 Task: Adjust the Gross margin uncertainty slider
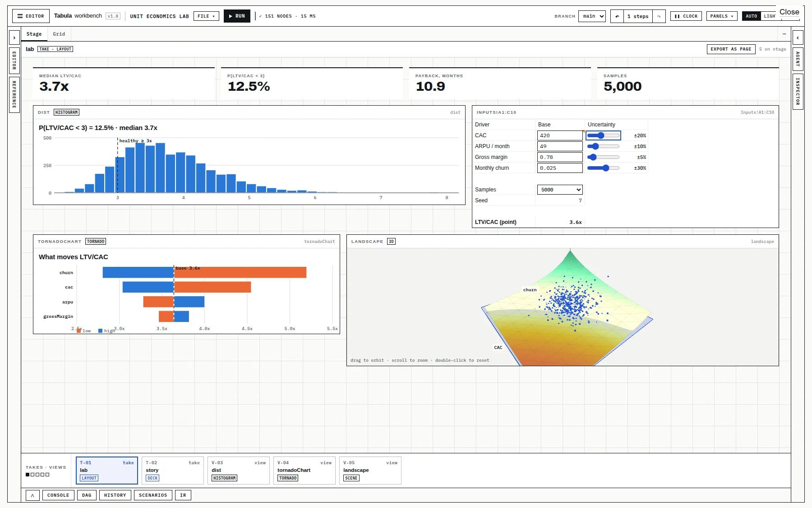click(x=603, y=157)
